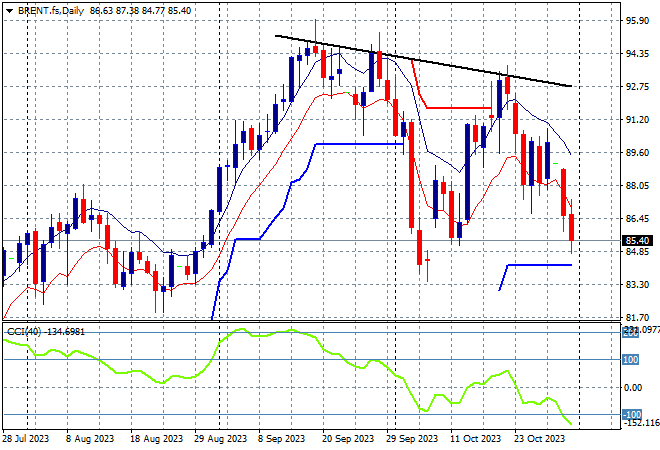Click the last red candlestick on chart
Screen dimensions: 660x450
[572, 227]
